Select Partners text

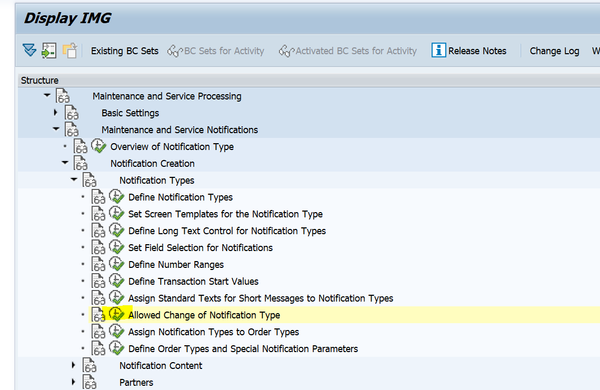click(136, 382)
